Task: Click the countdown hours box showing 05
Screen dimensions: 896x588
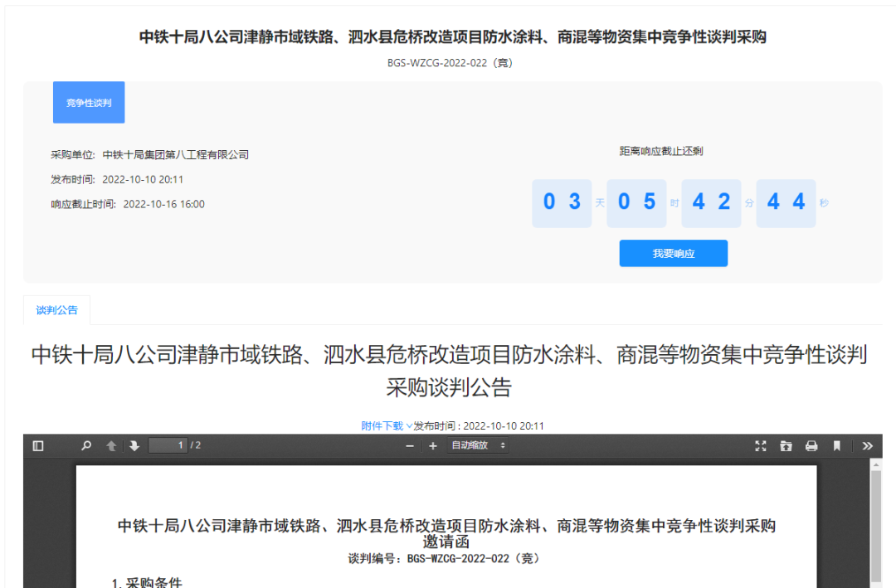Action: (x=636, y=203)
